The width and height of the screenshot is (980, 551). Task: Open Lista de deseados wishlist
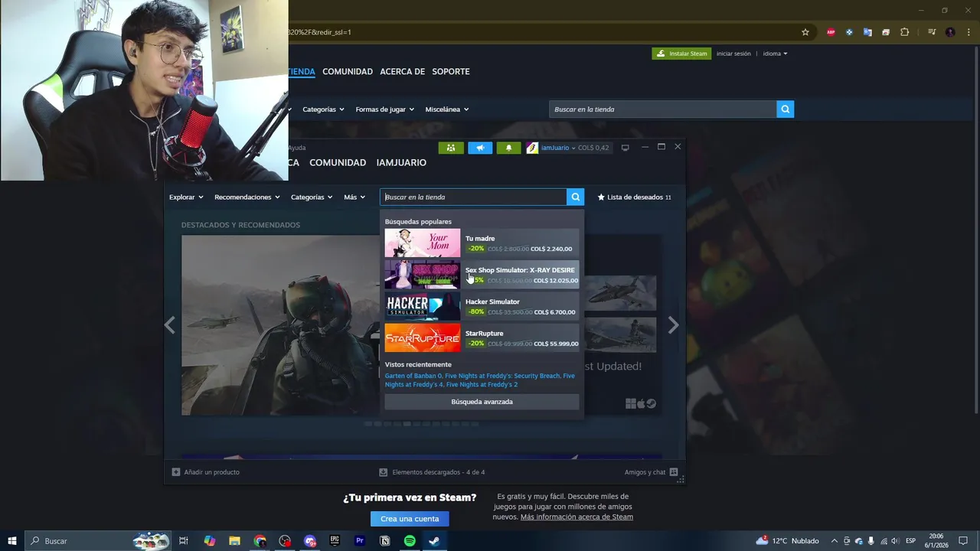click(x=634, y=197)
